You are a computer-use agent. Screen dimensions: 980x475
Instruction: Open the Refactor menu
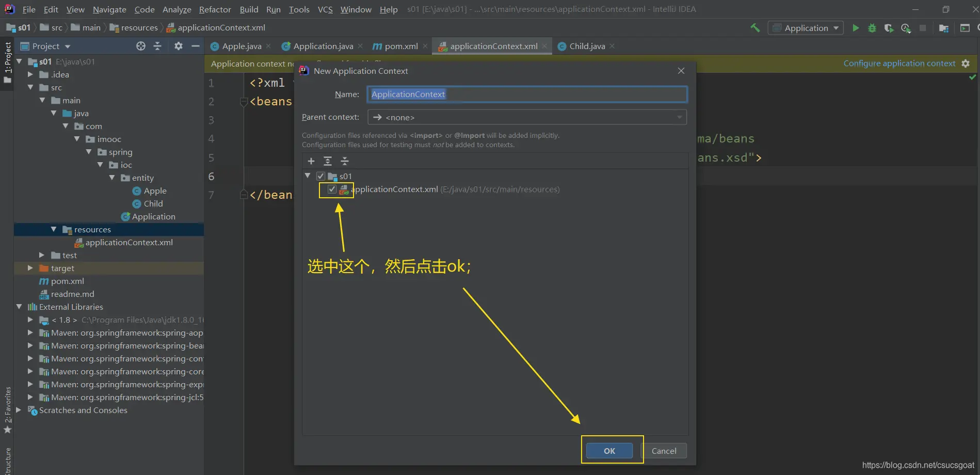pyautogui.click(x=215, y=9)
